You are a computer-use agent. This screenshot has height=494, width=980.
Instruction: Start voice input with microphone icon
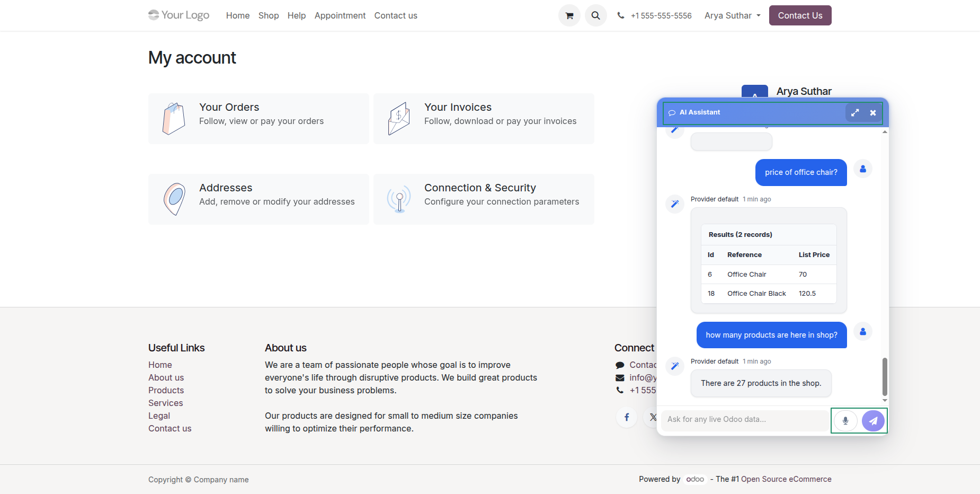click(845, 421)
